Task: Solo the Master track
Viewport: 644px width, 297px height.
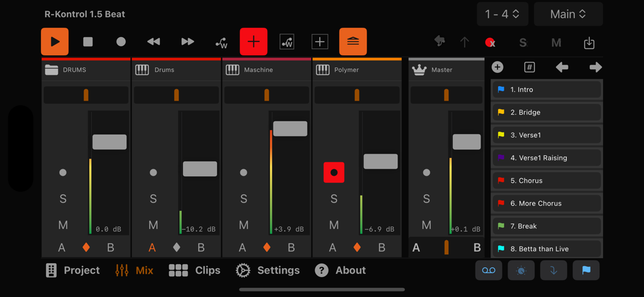Action: 427,199
